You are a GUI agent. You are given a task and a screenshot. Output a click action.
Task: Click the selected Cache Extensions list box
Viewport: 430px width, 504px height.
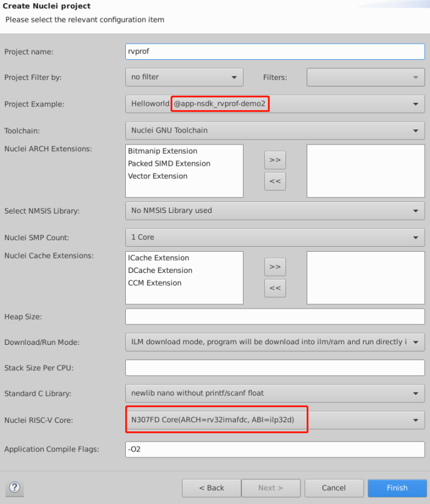pyautogui.click(x=366, y=278)
